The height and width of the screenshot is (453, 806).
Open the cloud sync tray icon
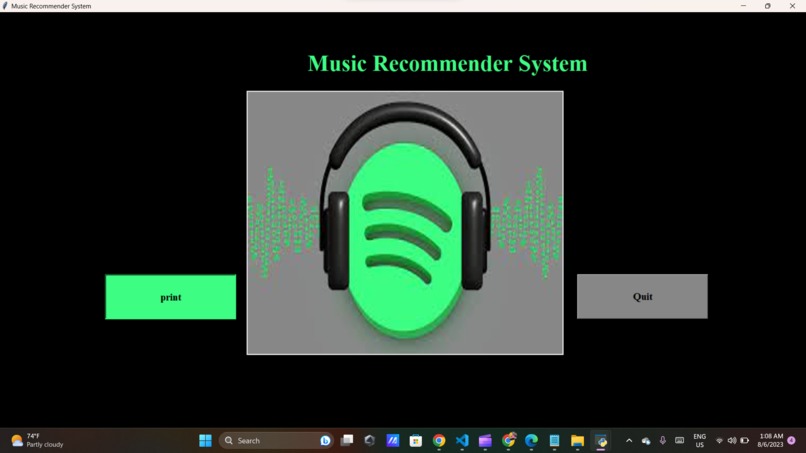(646, 441)
